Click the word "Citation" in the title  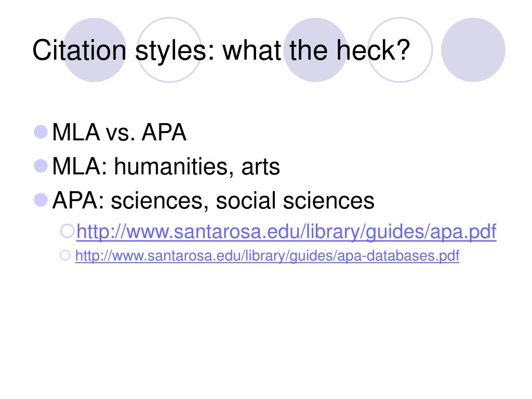[x=79, y=50]
